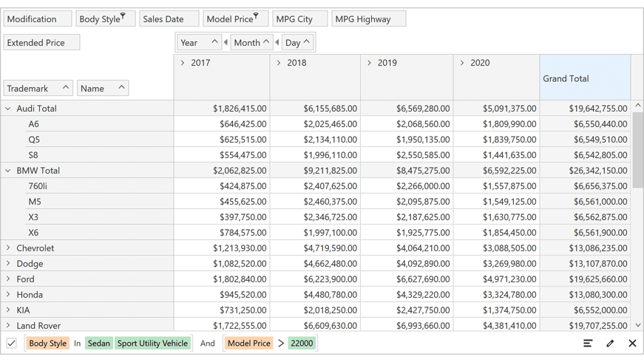Uncheck the filter enabled checkbox
Viewport: 644px width, 362px height.
[12, 343]
